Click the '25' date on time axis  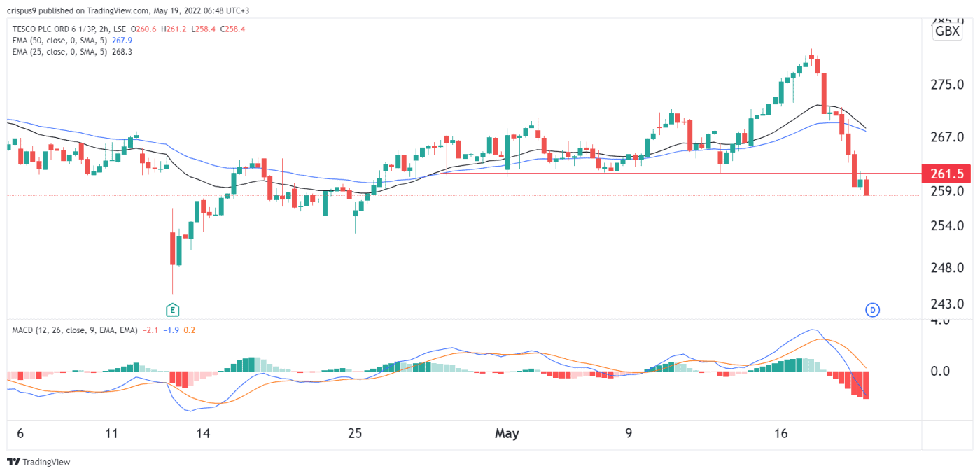pyautogui.click(x=355, y=434)
